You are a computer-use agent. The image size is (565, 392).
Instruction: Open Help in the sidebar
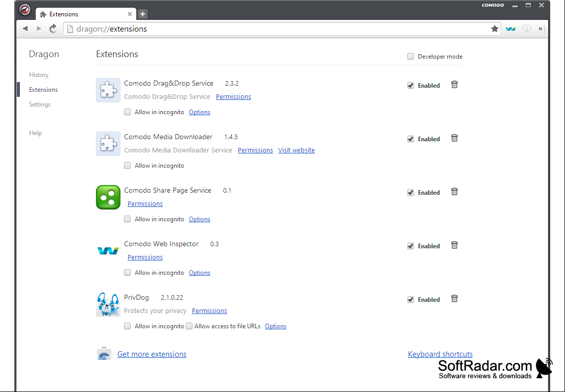pyautogui.click(x=35, y=133)
